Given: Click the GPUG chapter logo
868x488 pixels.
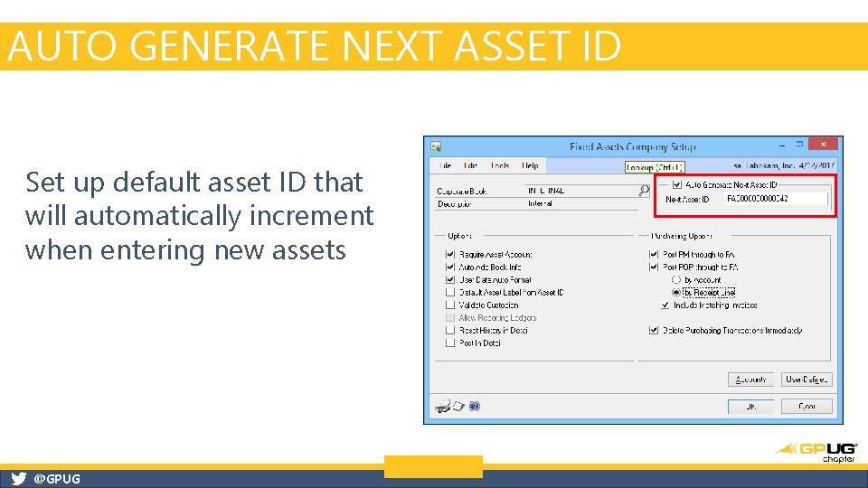Looking at the screenshot, I should 817,452.
